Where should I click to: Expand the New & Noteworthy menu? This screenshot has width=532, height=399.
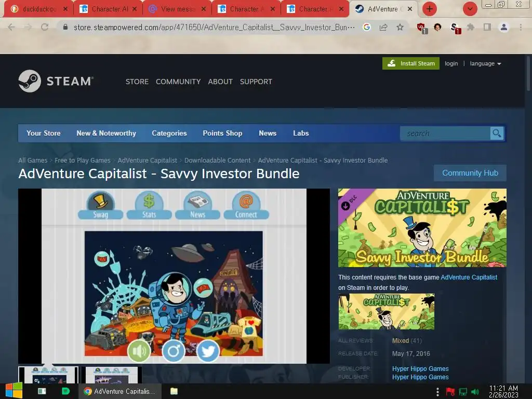[x=106, y=134]
